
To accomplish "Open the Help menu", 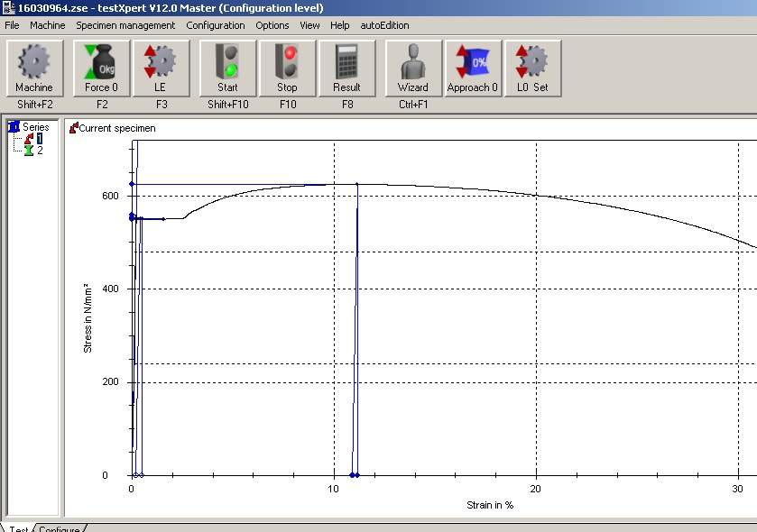I will point(340,25).
